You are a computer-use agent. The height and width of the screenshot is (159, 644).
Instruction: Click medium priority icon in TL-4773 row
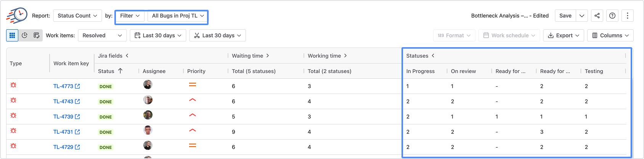[193, 85]
